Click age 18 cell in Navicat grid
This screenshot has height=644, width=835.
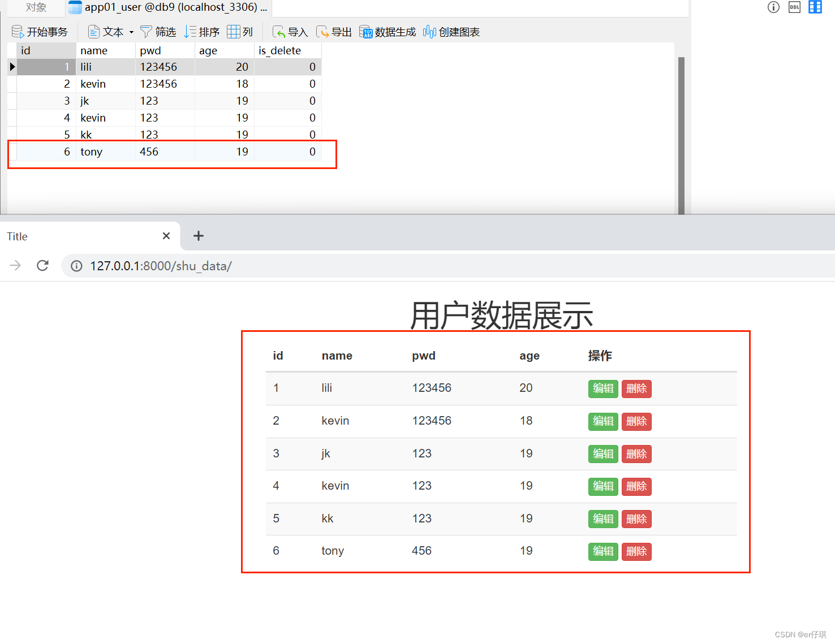pos(225,84)
